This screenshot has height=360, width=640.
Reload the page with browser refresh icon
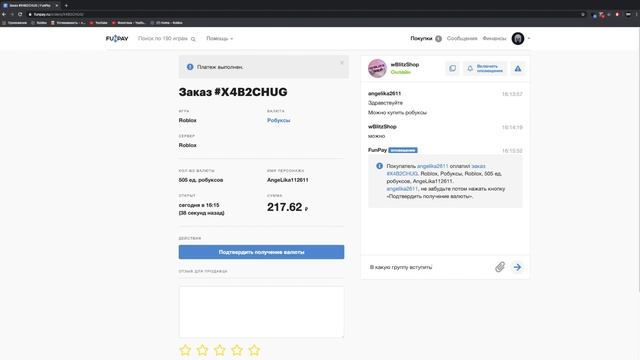(20, 14)
